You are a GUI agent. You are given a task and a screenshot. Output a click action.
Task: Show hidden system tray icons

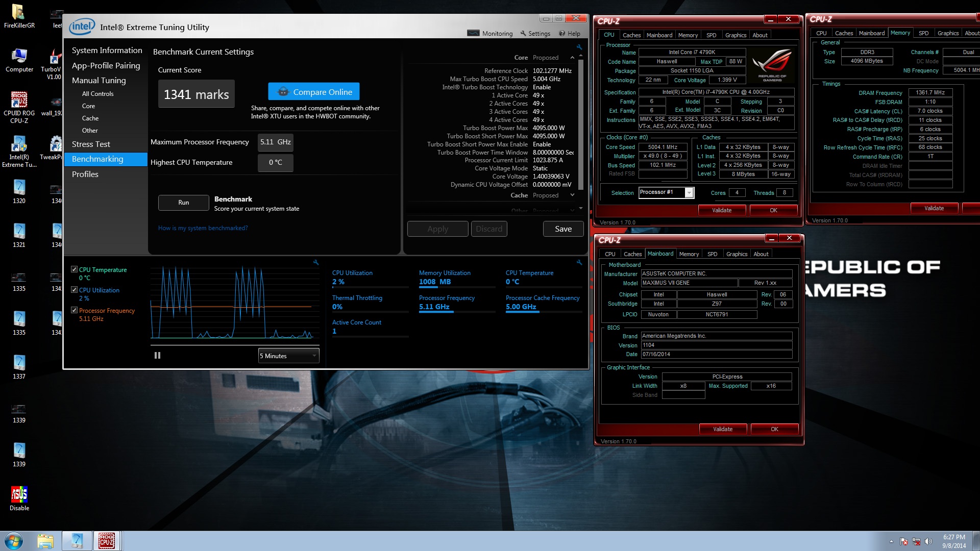(891, 541)
